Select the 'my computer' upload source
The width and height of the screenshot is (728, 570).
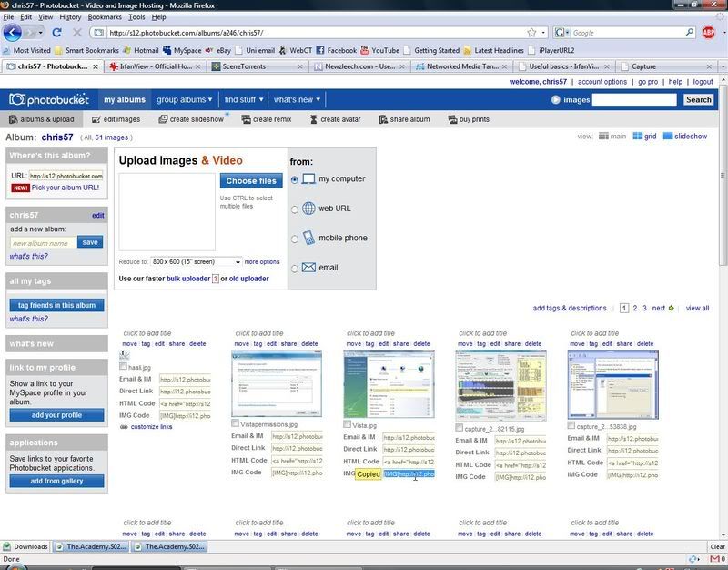(297, 179)
